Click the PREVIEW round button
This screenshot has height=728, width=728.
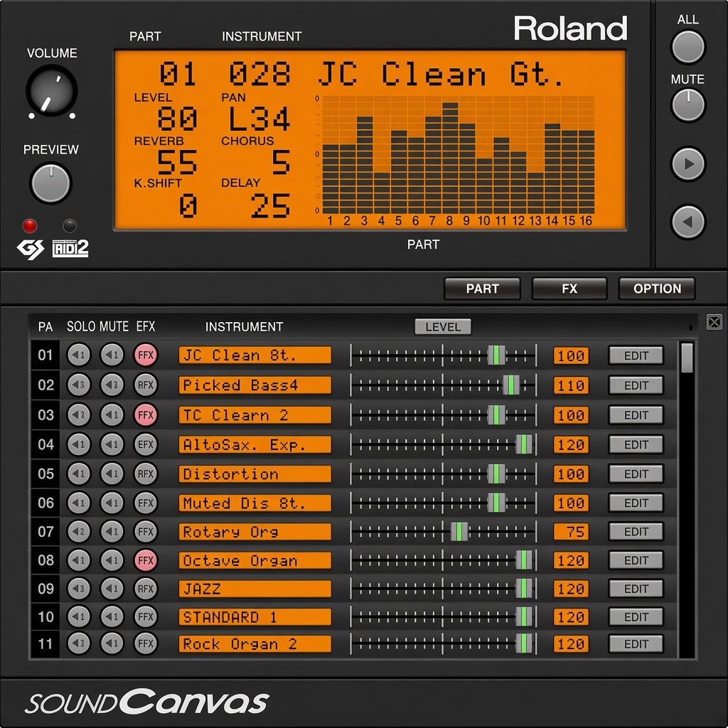(50, 183)
